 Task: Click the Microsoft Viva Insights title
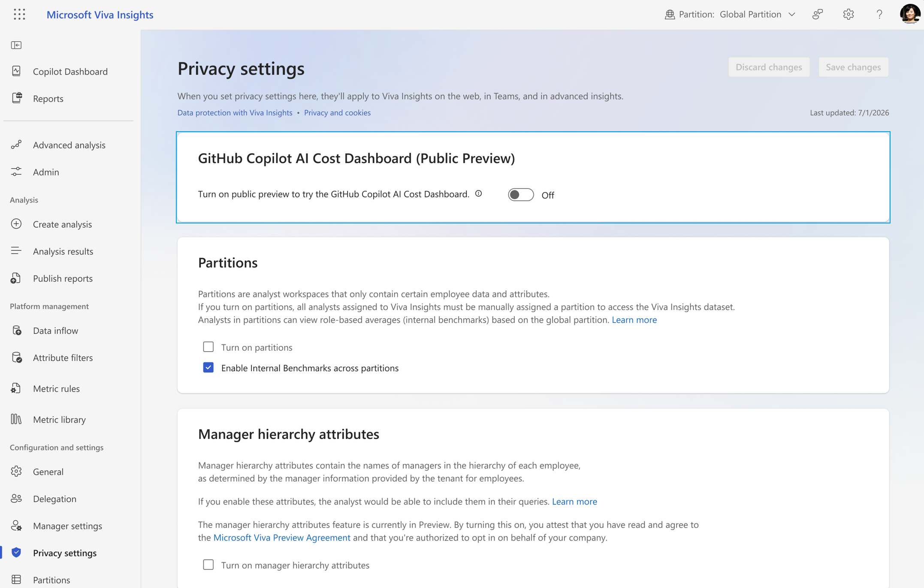point(100,14)
